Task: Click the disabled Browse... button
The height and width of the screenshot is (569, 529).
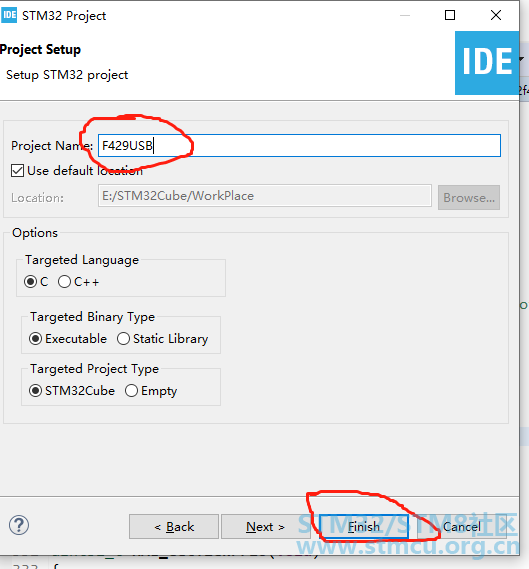Action: [x=469, y=198]
